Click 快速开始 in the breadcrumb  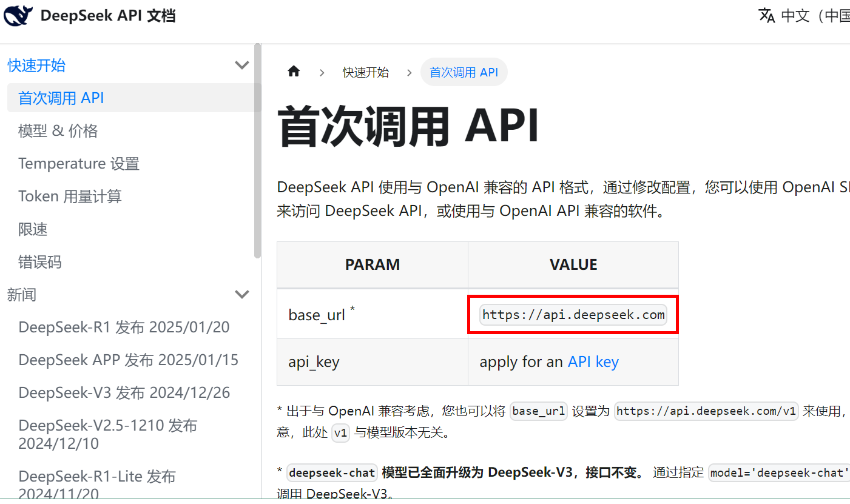pos(365,72)
